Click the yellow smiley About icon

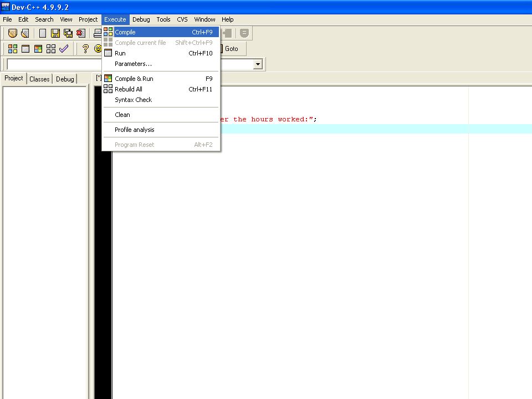click(x=98, y=49)
